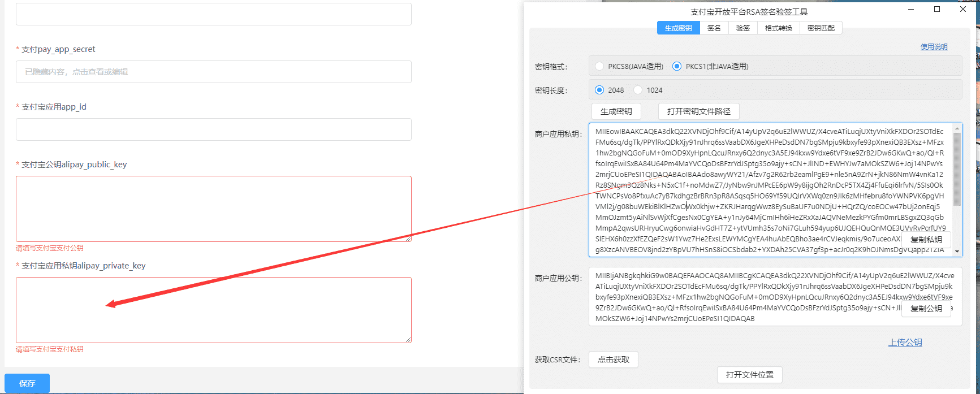Viewport: 980px width, 394px height.
Task: Copy public key with 复制公钥
Action: (x=926, y=309)
